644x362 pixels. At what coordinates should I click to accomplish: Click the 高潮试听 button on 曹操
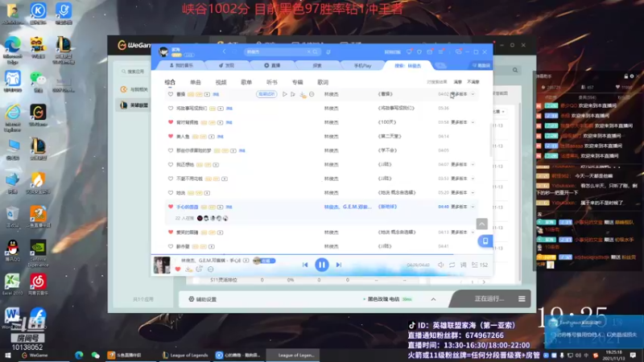(266, 94)
